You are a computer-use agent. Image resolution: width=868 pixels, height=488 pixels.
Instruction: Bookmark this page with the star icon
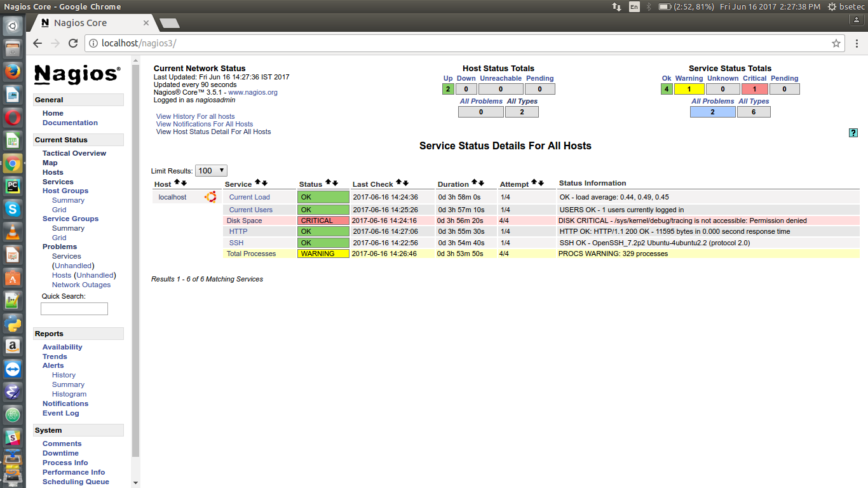[x=836, y=43]
